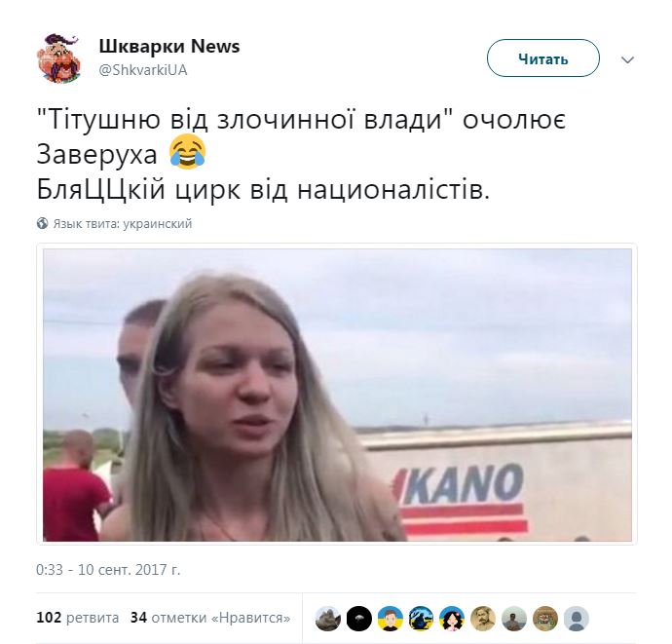Open the cartoon dark-haired girl avatar
Viewport: 672px width, 644px height.
pos(452,619)
